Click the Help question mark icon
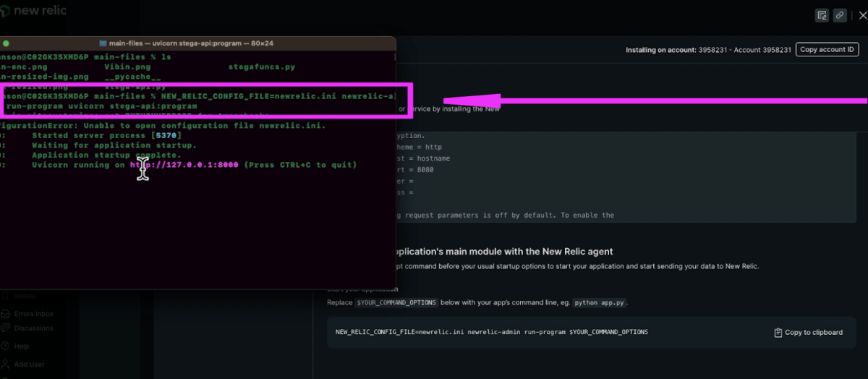Screen dimensions: 868x379 click(6, 346)
